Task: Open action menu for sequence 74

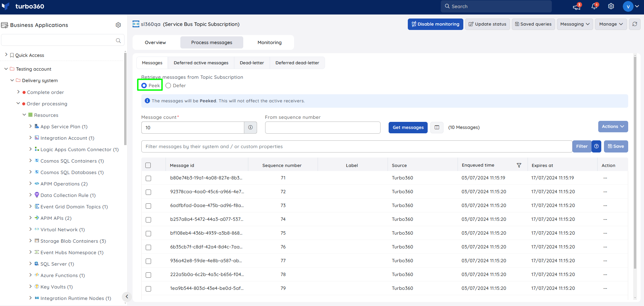Action: 605,219
